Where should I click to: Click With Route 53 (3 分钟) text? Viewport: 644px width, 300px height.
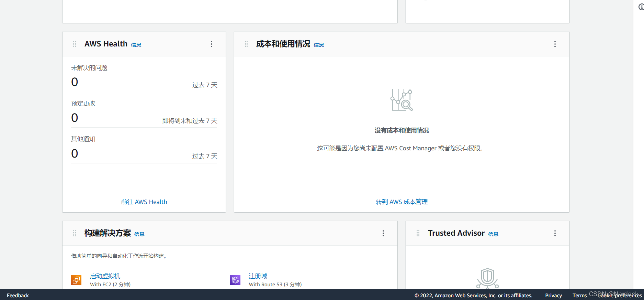click(x=275, y=285)
